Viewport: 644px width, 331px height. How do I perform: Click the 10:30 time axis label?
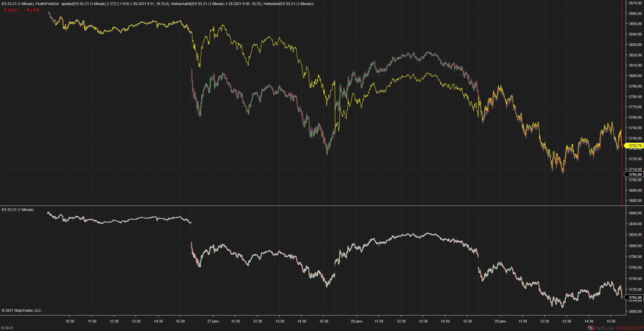click(70, 321)
